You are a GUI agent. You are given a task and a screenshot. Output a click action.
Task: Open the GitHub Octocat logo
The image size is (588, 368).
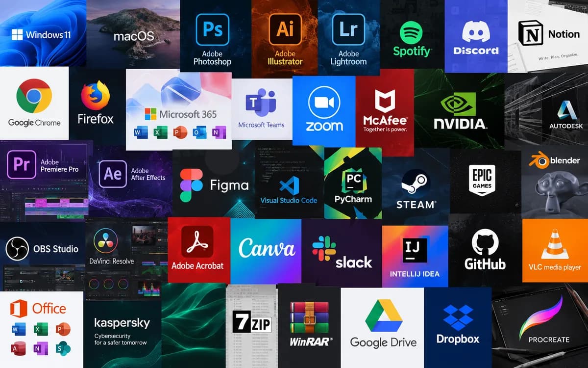point(485,242)
